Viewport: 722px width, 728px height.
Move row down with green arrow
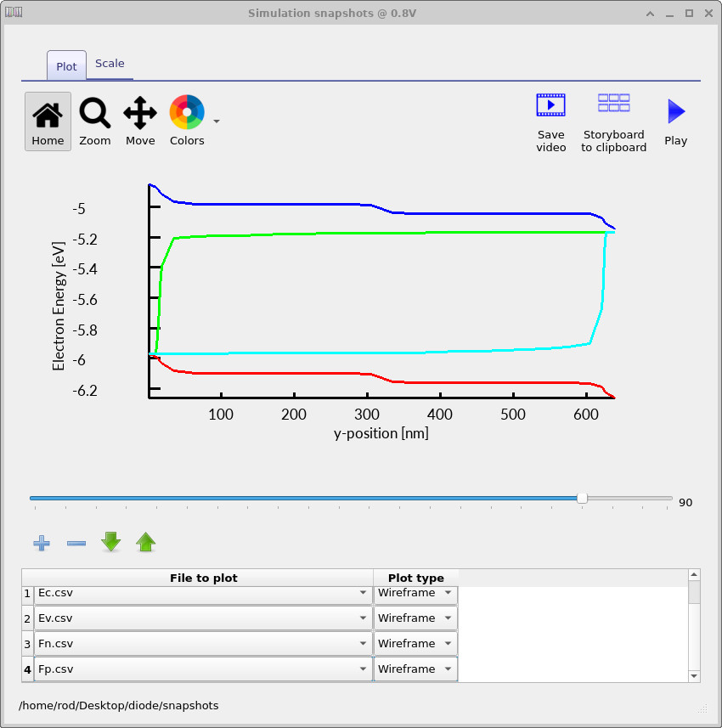pos(111,542)
